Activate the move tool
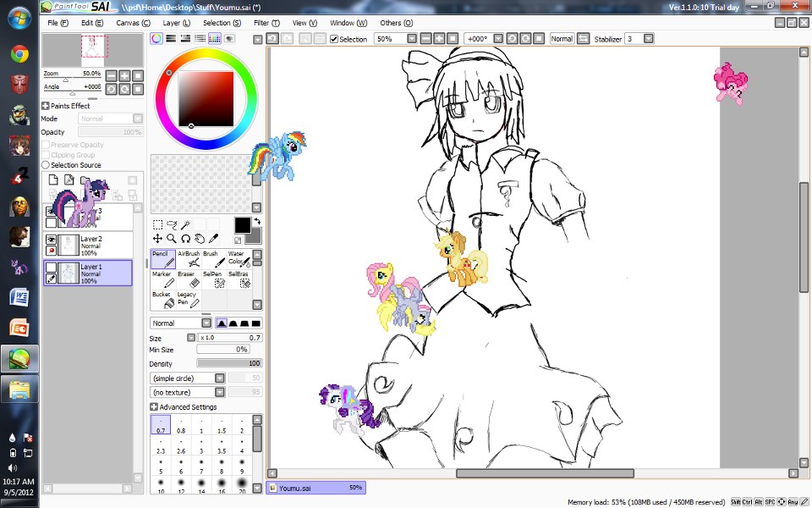This screenshot has width=812, height=508. coord(157,239)
